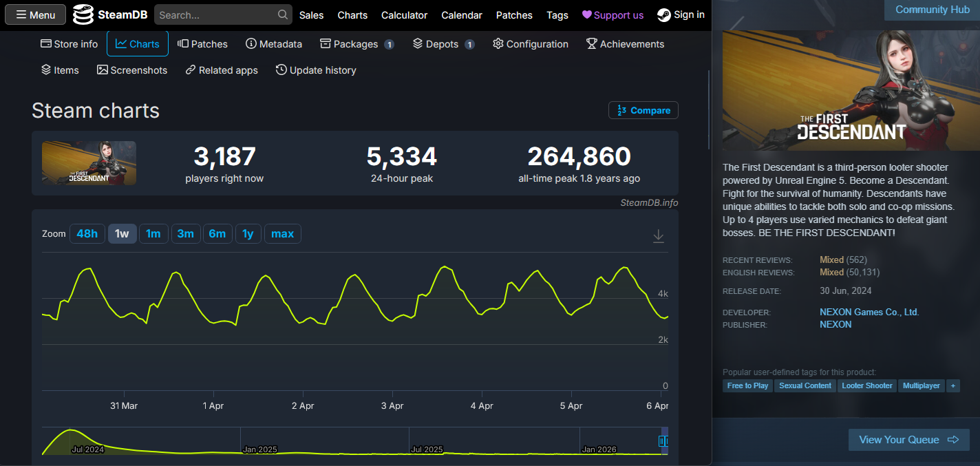Screen dimensions: 980x466
Task: Click the 30 Jun, 2024 release date
Action: (x=846, y=291)
